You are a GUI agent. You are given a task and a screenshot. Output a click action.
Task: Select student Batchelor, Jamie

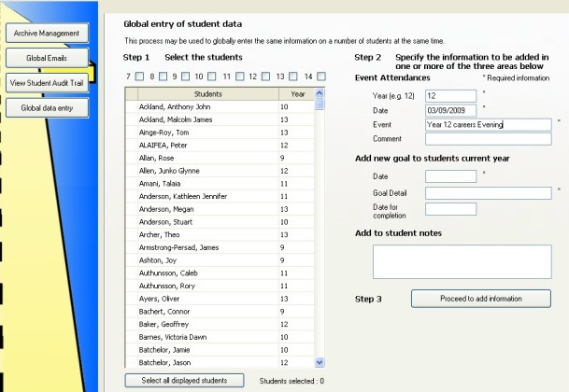point(220,350)
